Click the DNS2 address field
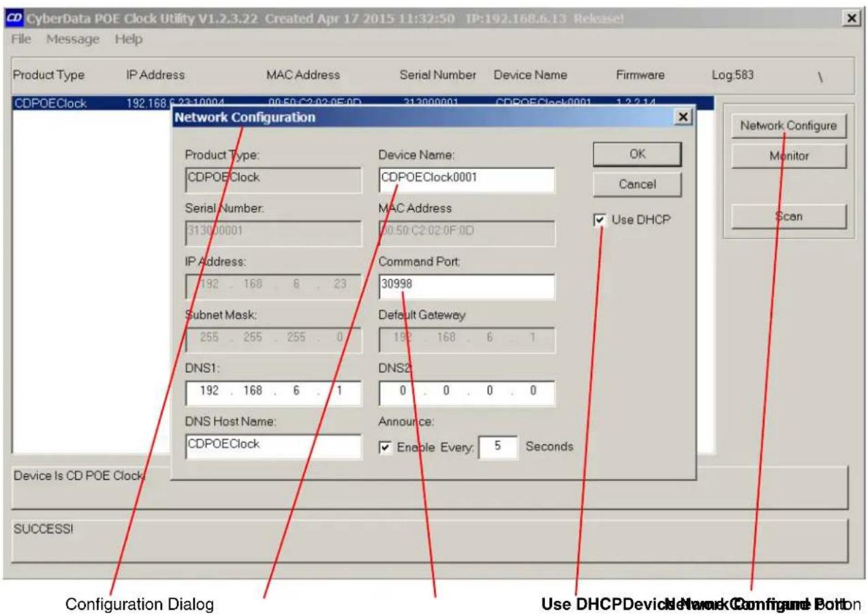 pos(467,393)
